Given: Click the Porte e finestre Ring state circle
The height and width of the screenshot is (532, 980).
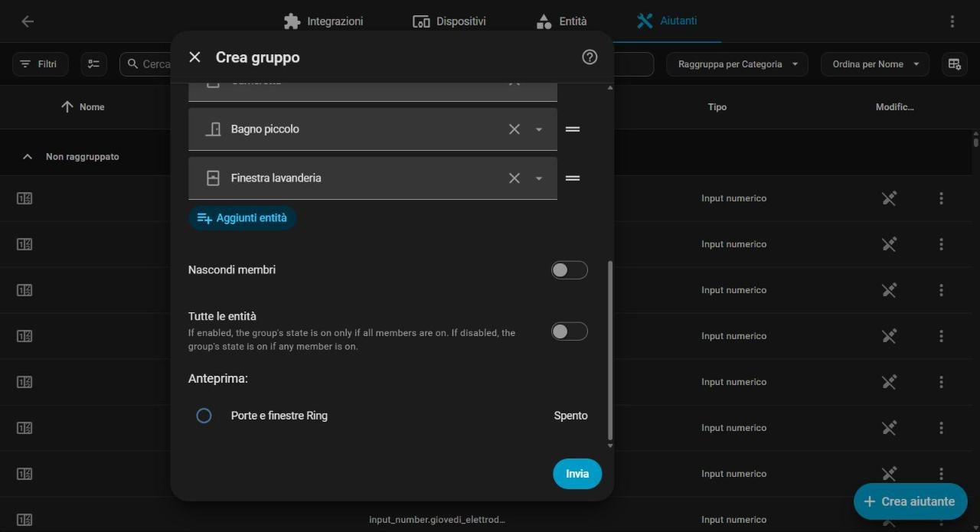Looking at the screenshot, I should coord(204,416).
